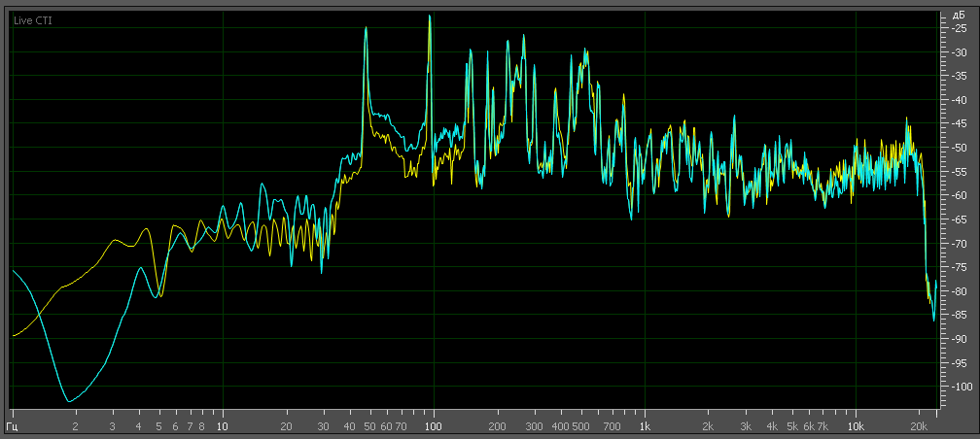Click the 1k mark on frequency axis
This screenshot has height=439, width=980.
click(645, 425)
